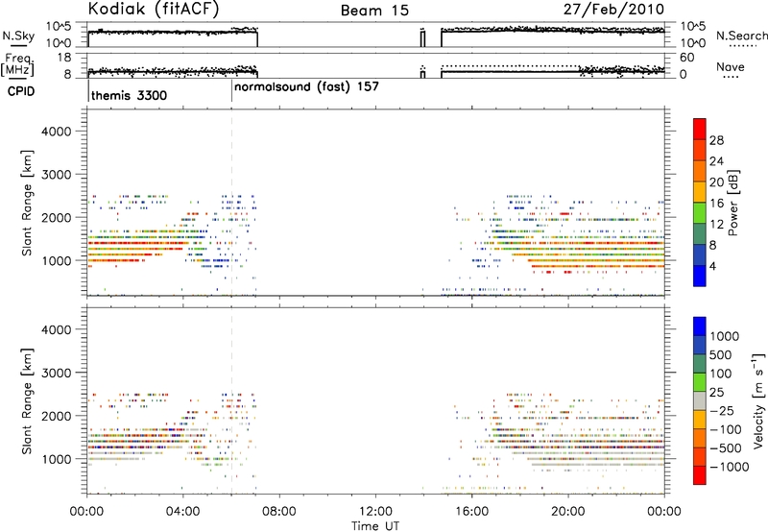Click the "normalsound (fast) 157" CPID entry
This screenshot has width=768, height=532.
tap(306, 86)
